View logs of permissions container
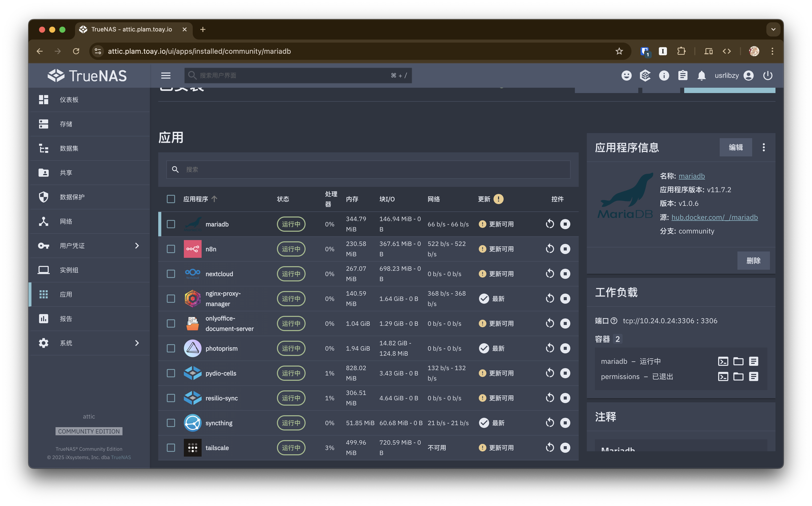This screenshot has width=812, height=506. click(x=753, y=377)
